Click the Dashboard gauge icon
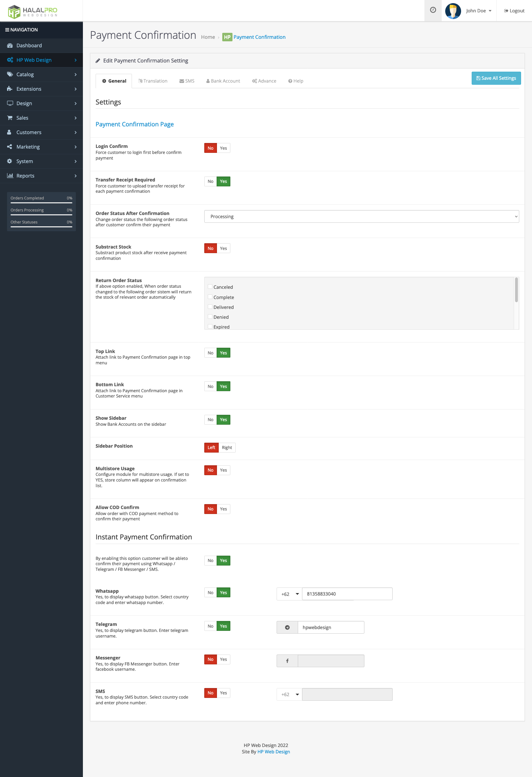532x777 pixels. click(x=10, y=46)
